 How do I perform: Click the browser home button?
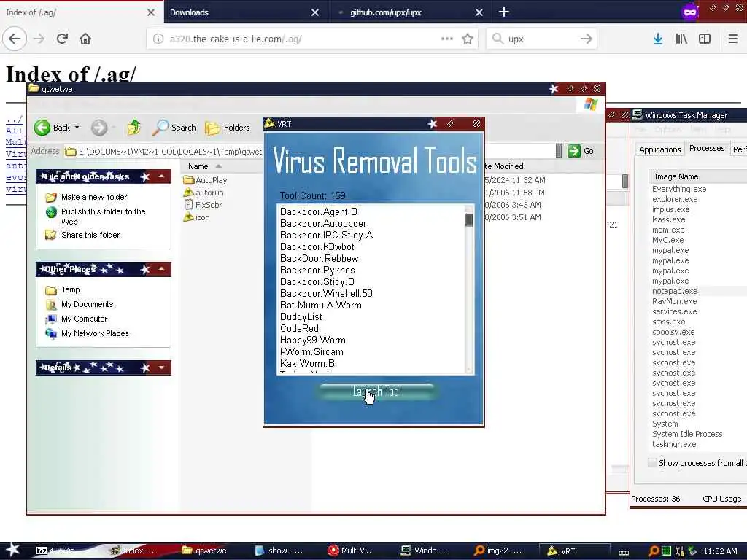85,39
